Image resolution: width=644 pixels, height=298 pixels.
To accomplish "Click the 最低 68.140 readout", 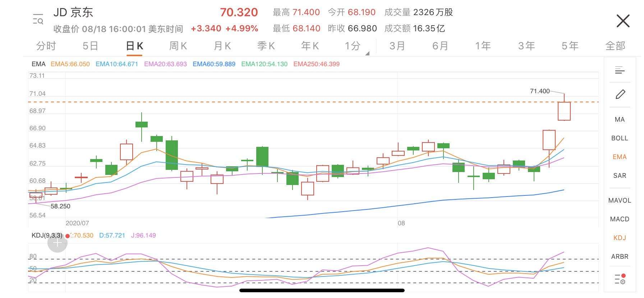I will coord(296,28).
